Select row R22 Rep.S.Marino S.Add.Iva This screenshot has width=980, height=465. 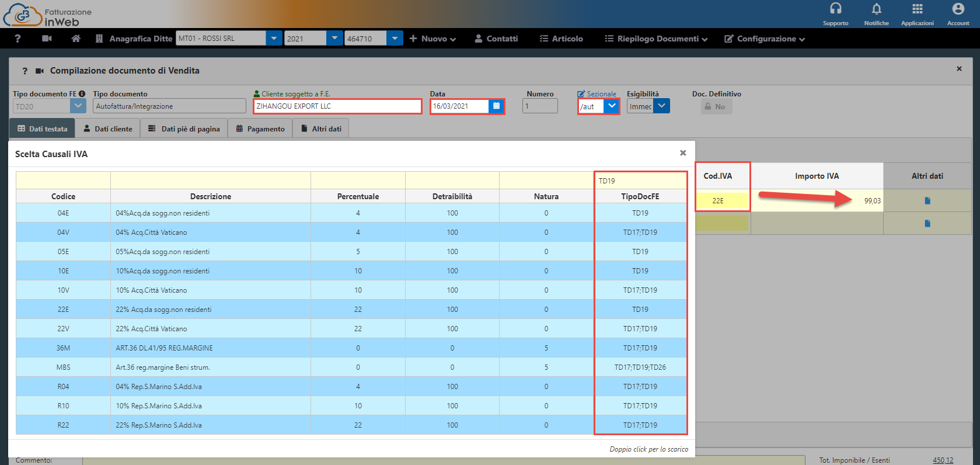pyautogui.click(x=351, y=425)
